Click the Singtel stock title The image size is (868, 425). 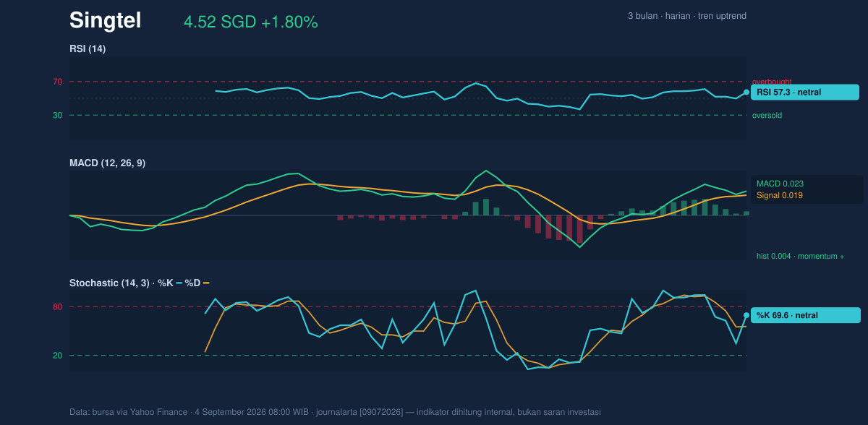point(105,21)
